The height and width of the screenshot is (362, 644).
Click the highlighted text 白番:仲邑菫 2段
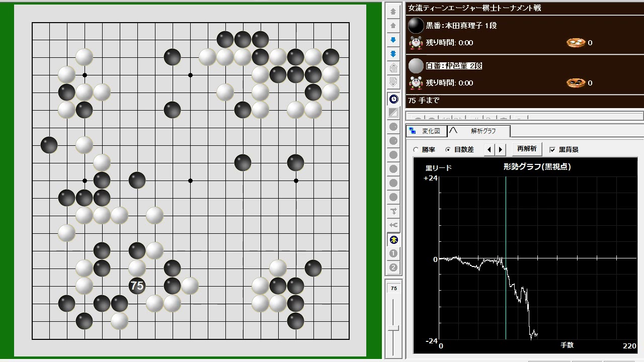click(454, 66)
